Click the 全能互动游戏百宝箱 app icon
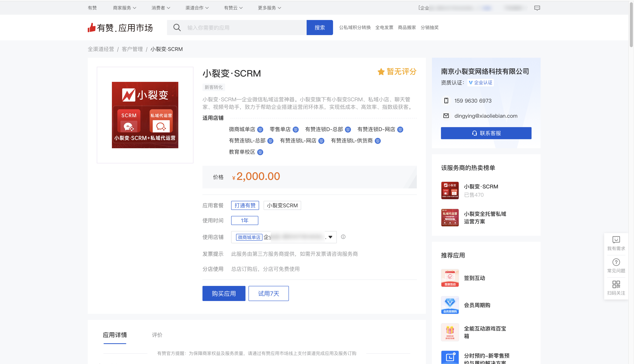 (450, 332)
